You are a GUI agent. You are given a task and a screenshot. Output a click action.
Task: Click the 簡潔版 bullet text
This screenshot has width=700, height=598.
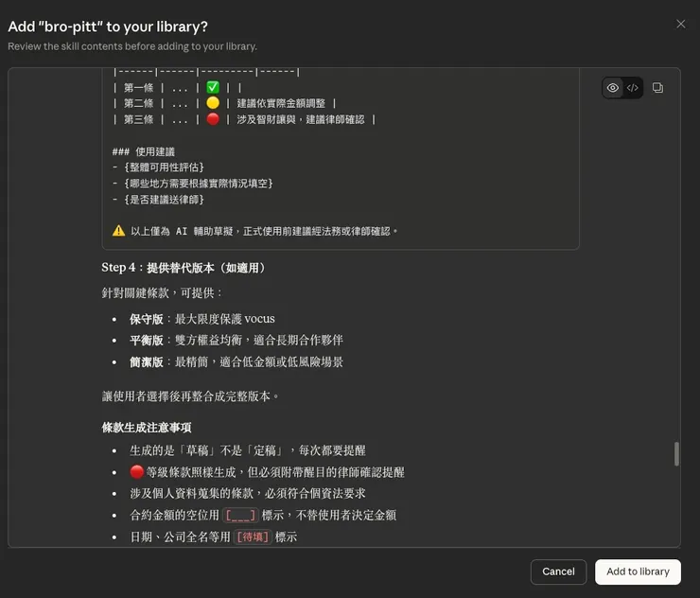point(236,361)
